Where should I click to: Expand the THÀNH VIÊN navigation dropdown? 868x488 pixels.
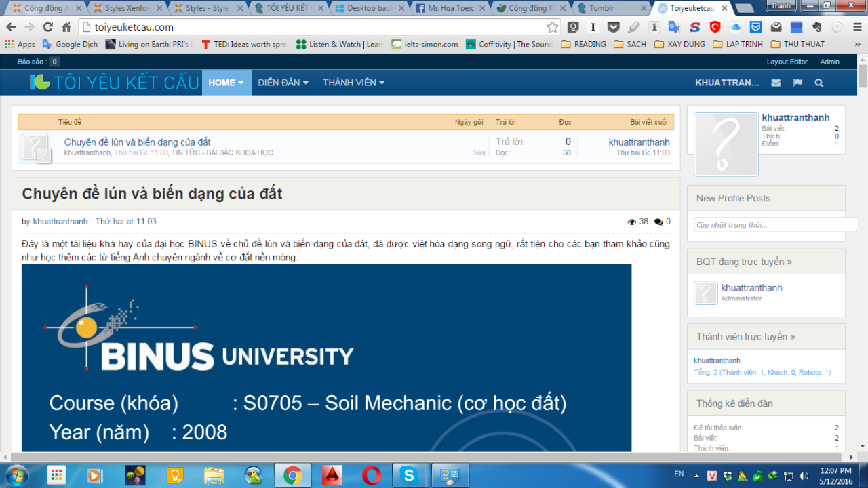[353, 83]
